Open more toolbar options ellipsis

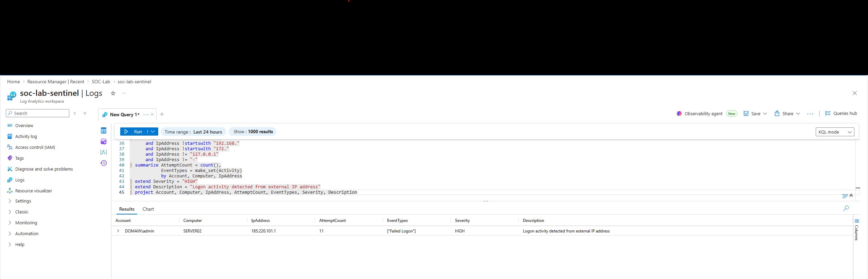tap(810, 114)
